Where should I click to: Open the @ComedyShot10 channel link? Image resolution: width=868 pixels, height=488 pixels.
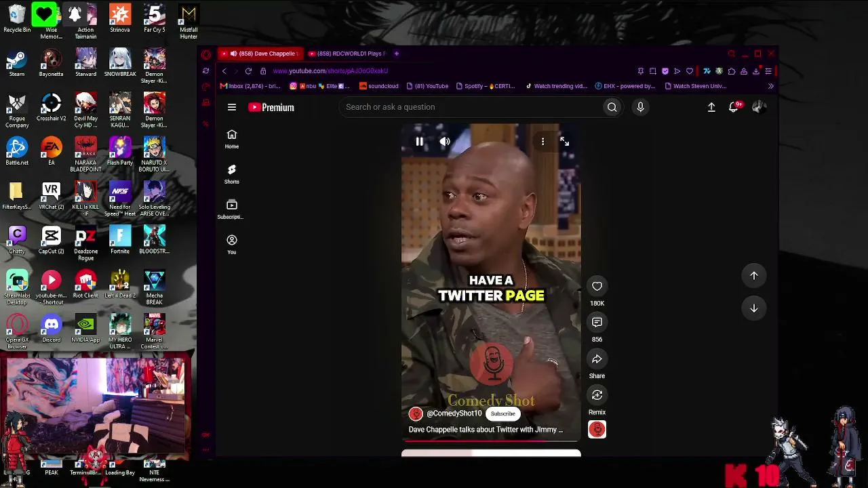point(454,413)
